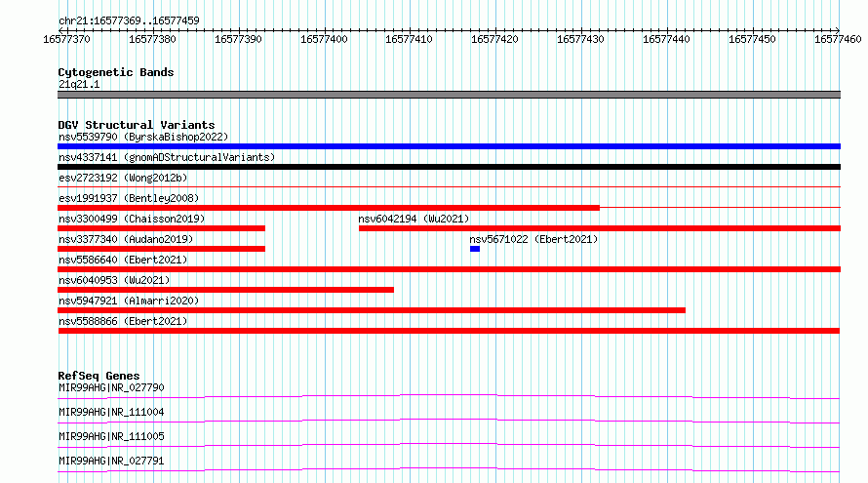This screenshot has height=483, width=868.
Task: Open variant nsv4337141 (gnomADStructuralVariants) label
Action: [167, 157]
